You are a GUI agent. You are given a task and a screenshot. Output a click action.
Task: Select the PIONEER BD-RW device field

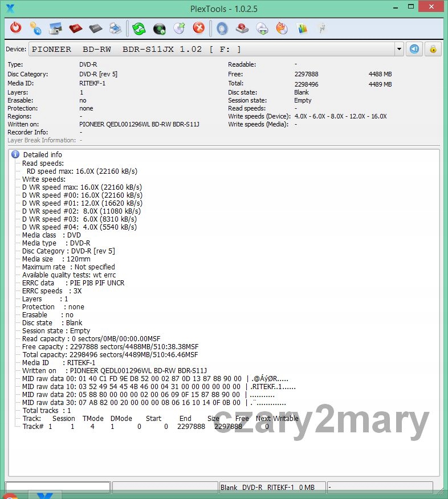pyautogui.click(x=211, y=49)
